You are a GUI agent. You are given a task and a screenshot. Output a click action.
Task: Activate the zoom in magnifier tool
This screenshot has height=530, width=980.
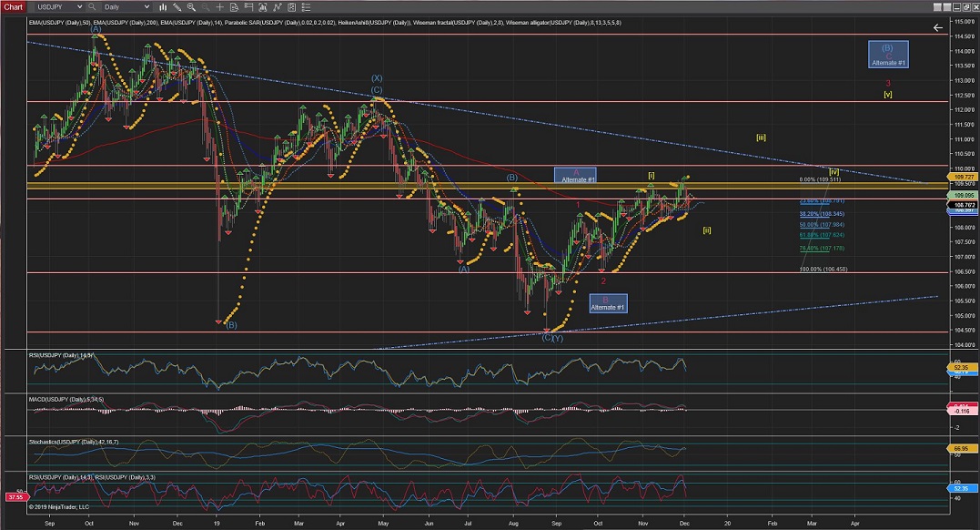(x=191, y=7)
